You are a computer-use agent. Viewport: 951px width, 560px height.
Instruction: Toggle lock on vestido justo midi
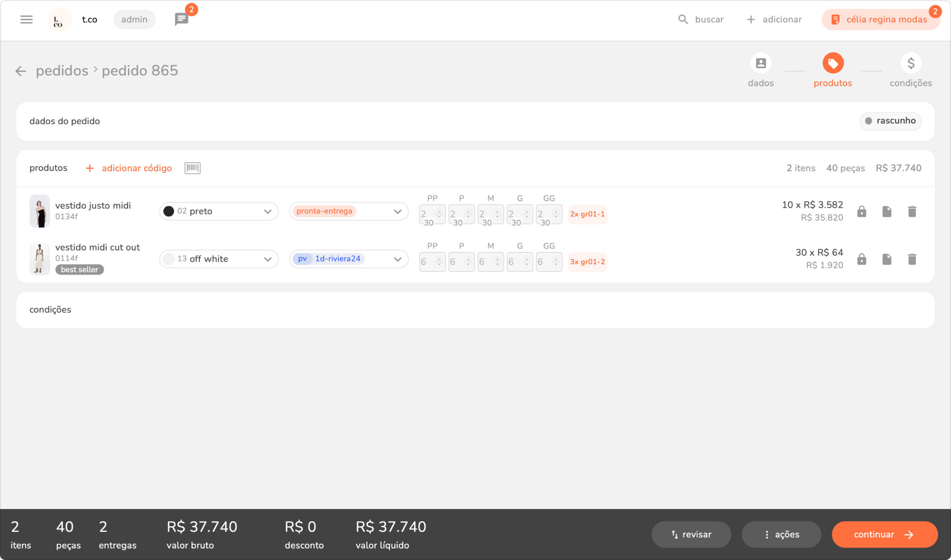[x=862, y=211]
